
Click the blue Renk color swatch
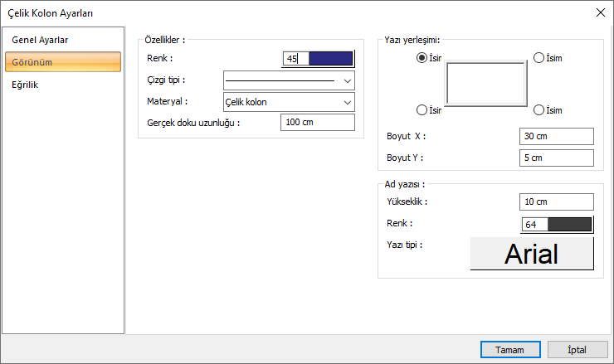pyautogui.click(x=330, y=59)
